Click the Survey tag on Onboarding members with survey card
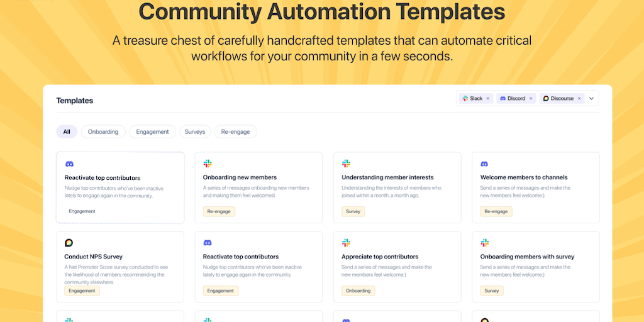 (491, 291)
